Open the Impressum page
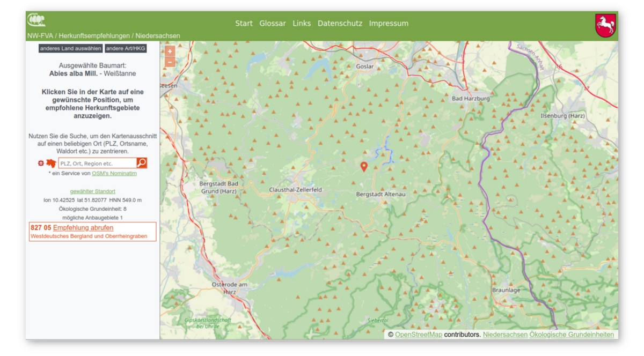Viewport: 644px width, 356px height. pos(389,24)
